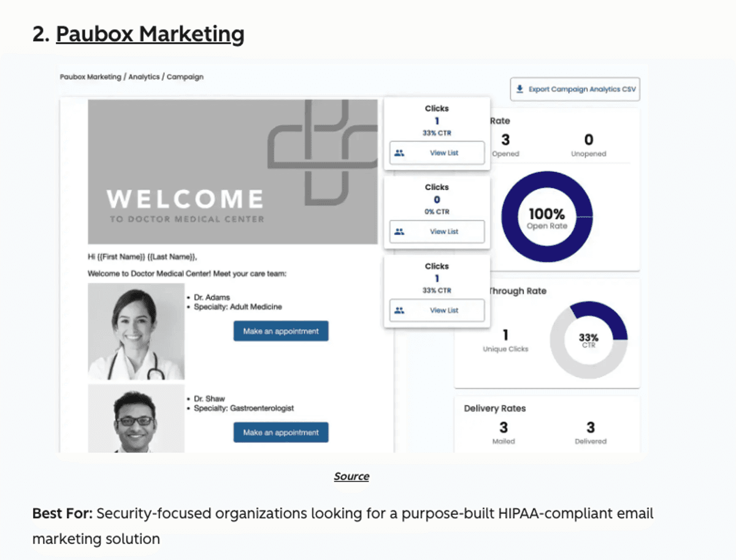Click people icon in 0% CTR card
This screenshot has height=560, width=736.
pyautogui.click(x=399, y=231)
